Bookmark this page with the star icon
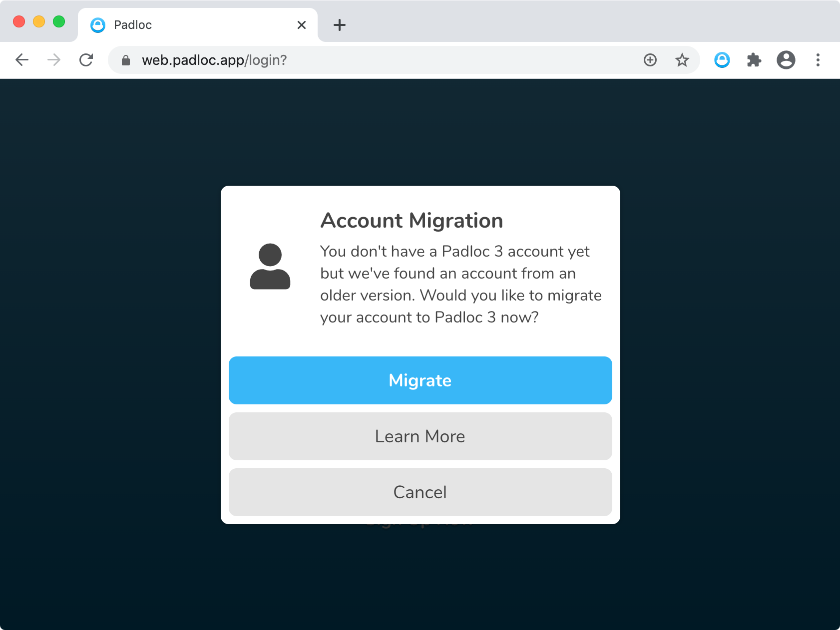Screen dimensions: 840x630 click(x=682, y=60)
